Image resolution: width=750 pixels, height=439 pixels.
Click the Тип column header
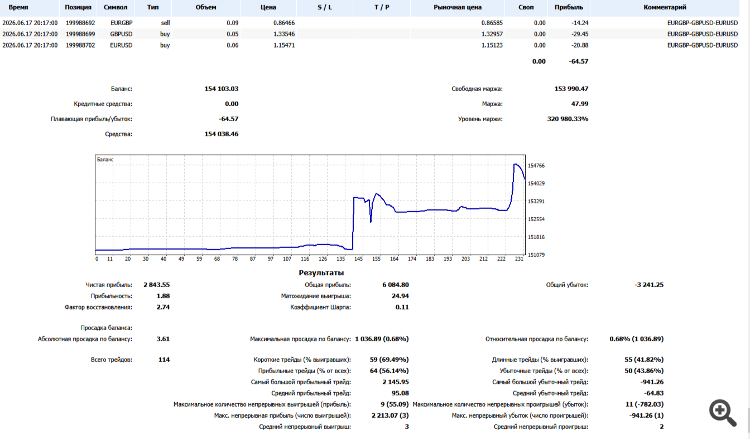coord(153,8)
